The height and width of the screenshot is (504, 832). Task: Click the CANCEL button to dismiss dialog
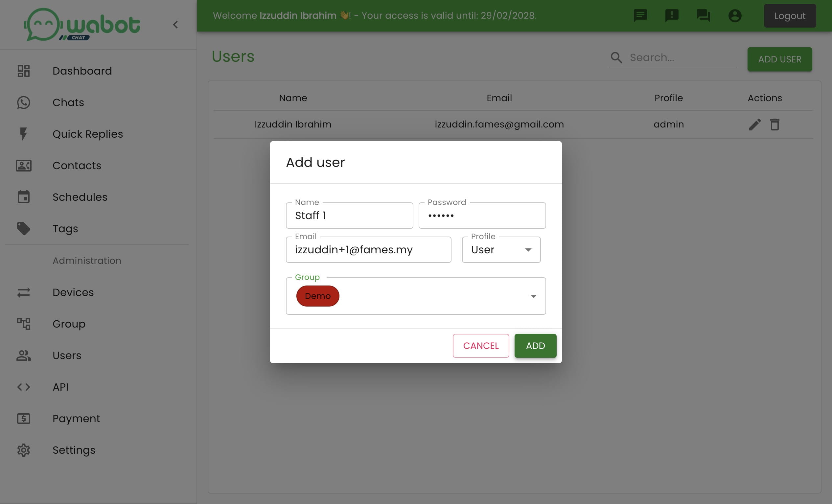pos(481,346)
